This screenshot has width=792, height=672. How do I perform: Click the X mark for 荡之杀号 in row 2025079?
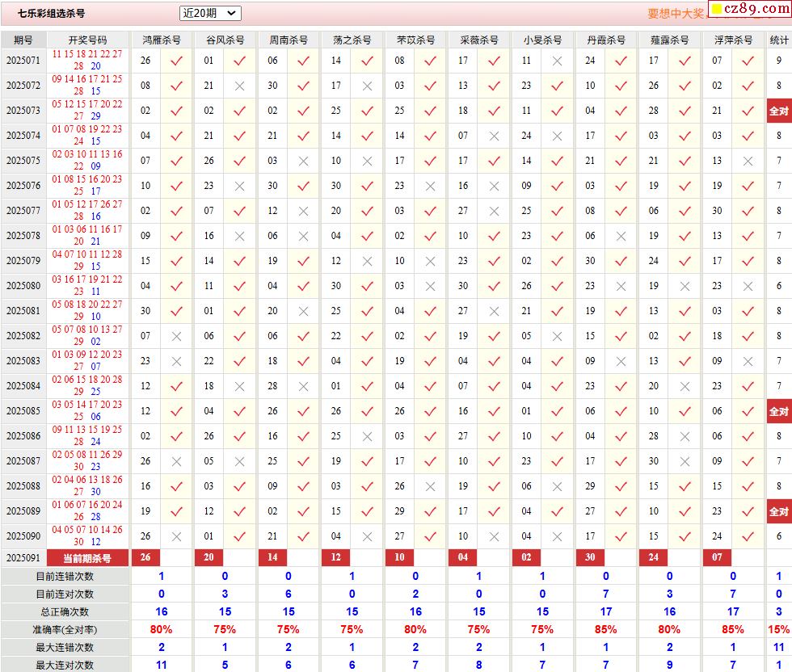367,262
